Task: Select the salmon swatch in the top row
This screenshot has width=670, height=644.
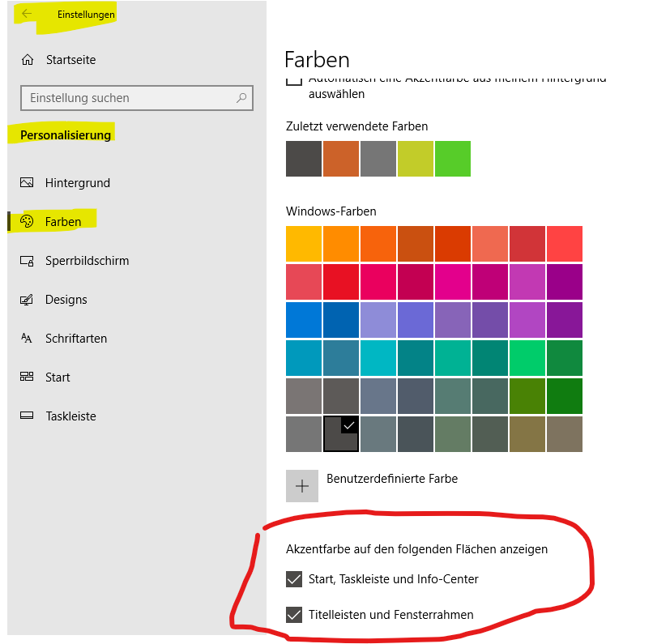Action: (490, 244)
